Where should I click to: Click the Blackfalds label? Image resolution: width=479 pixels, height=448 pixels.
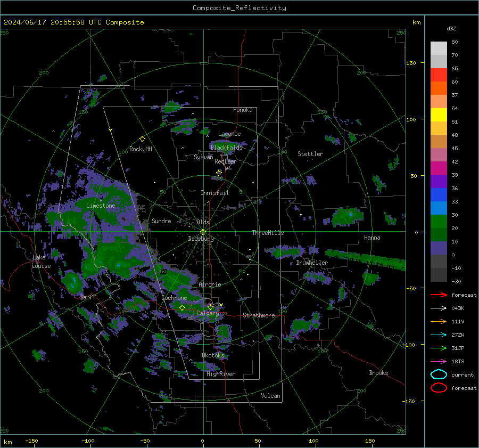click(x=226, y=148)
